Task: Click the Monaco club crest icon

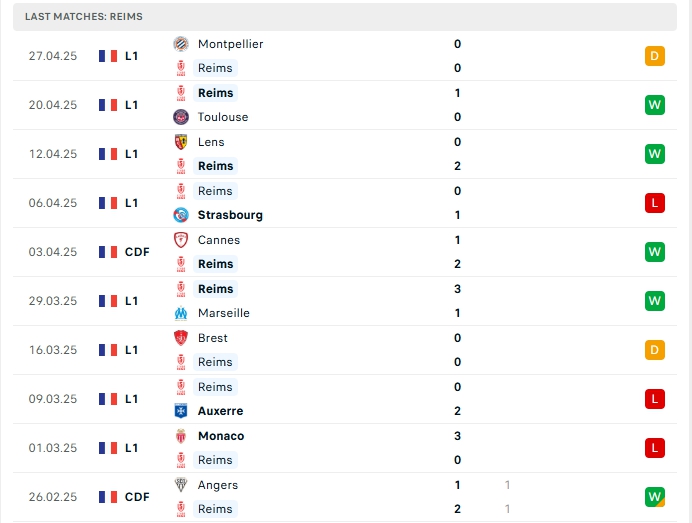Action: pos(181,436)
